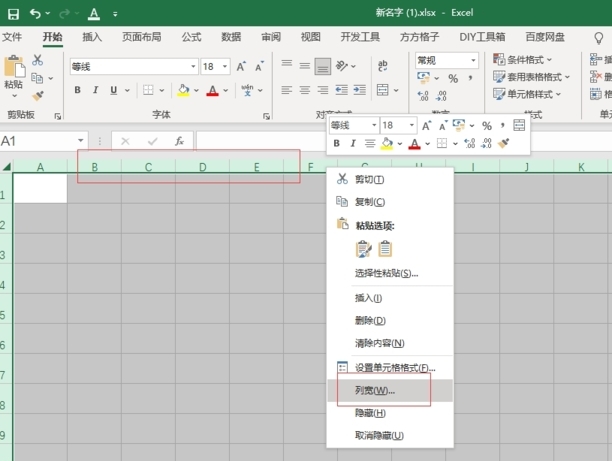
Task: Select bottom vertical align in ribbon
Action: [x=323, y=66]
